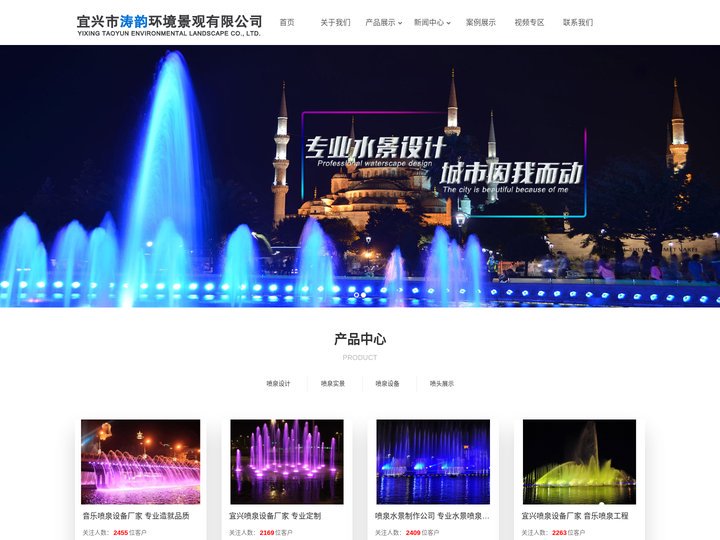Open the 关于我们 page
The image size is (720, 540).
click(335, 22)
